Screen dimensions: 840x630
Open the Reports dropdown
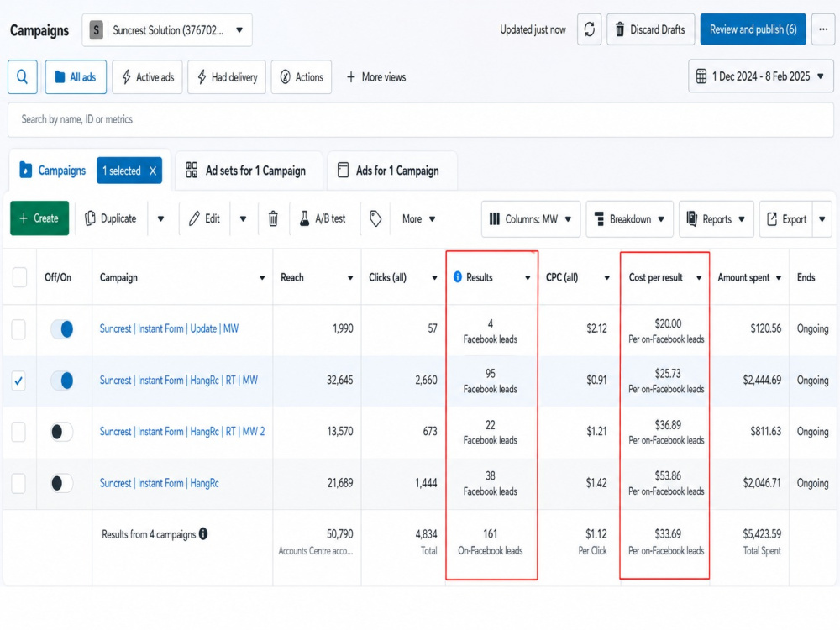717,219
